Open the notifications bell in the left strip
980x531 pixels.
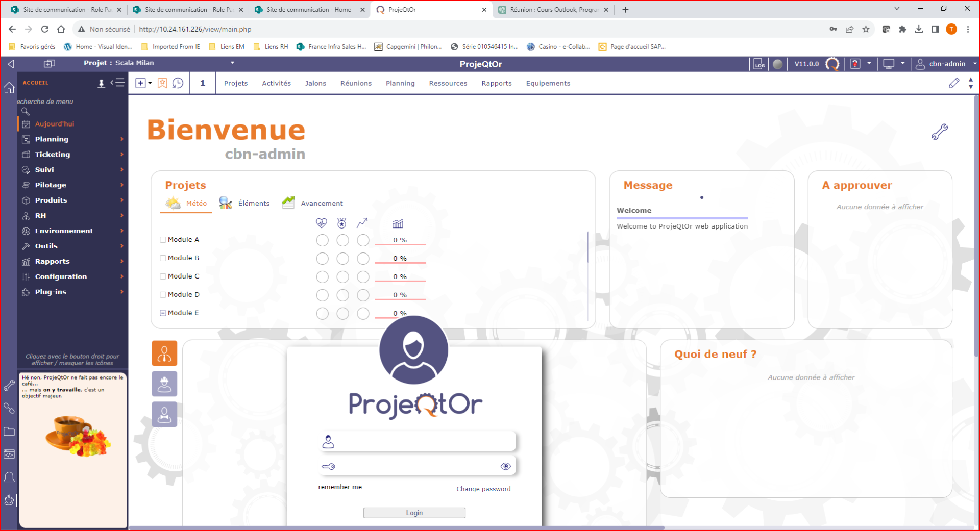(x=9, y=477)
